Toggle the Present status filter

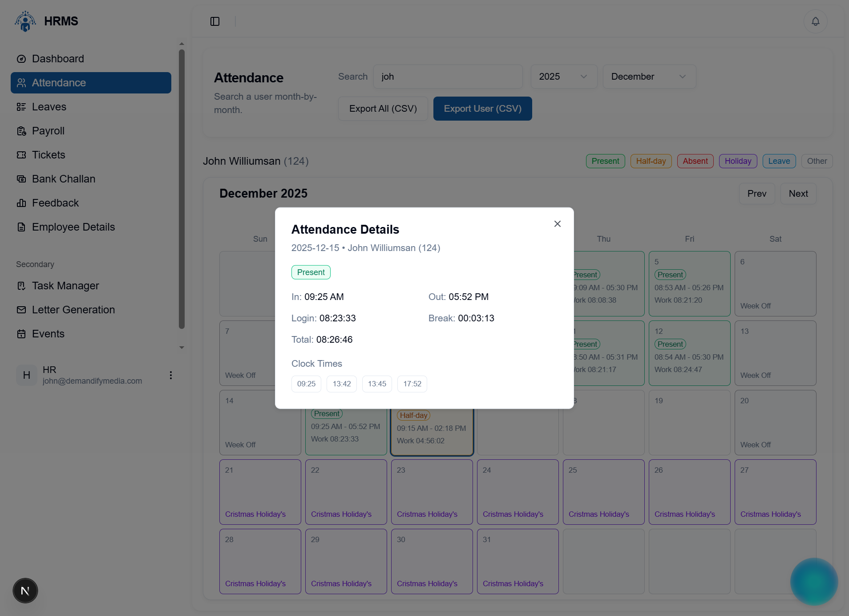(x=605, y=161)
